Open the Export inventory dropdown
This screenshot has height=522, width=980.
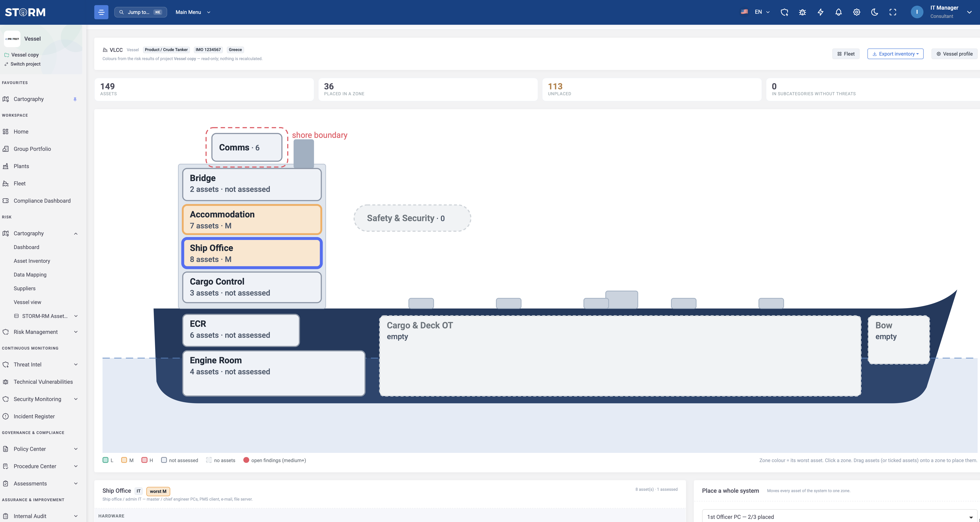(895, 54)
